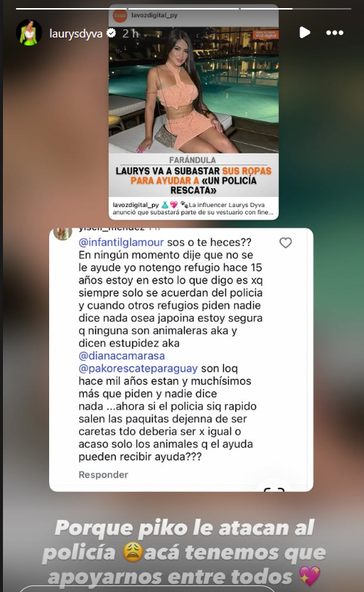The image size is (364, 592).
Task: Play the paused Instagram story
Action: pos(305,32)
